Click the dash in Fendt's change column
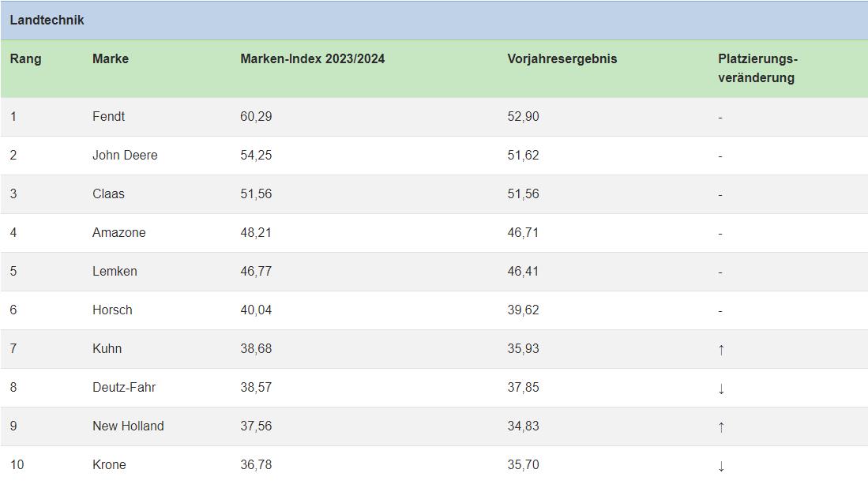This screenshot has width=868, height=492. [x=720, y=118]
